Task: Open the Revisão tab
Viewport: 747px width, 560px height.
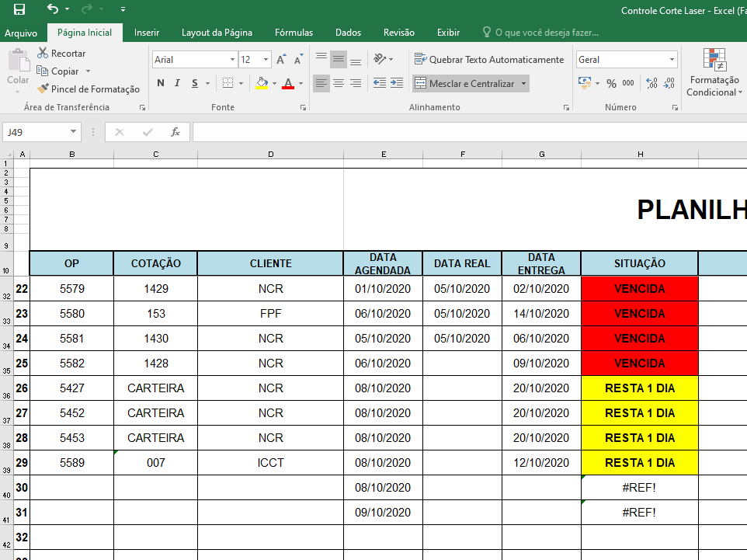Action: pos(399,33)
